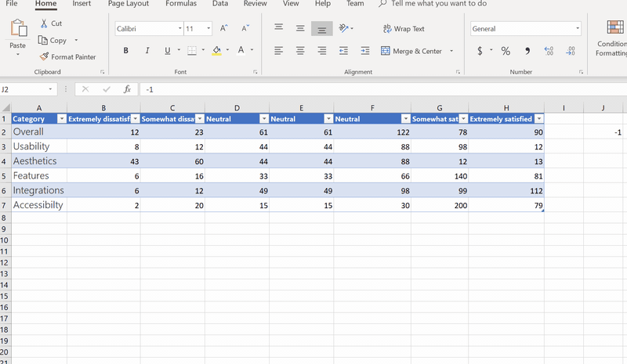Enable Wrap Text
This screenshot has height=364, width=627.
coord(404,29)
